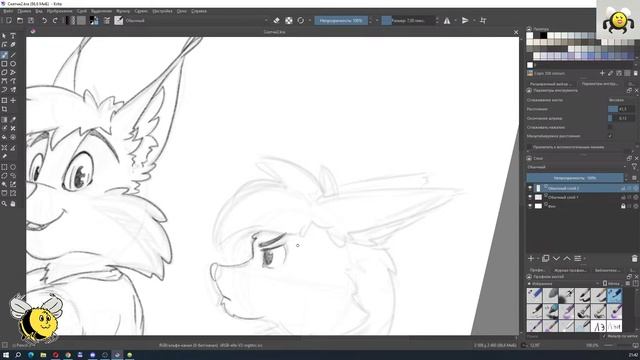Select the Move tool
This screenshot has height=360, width=640.
[13, 100]
